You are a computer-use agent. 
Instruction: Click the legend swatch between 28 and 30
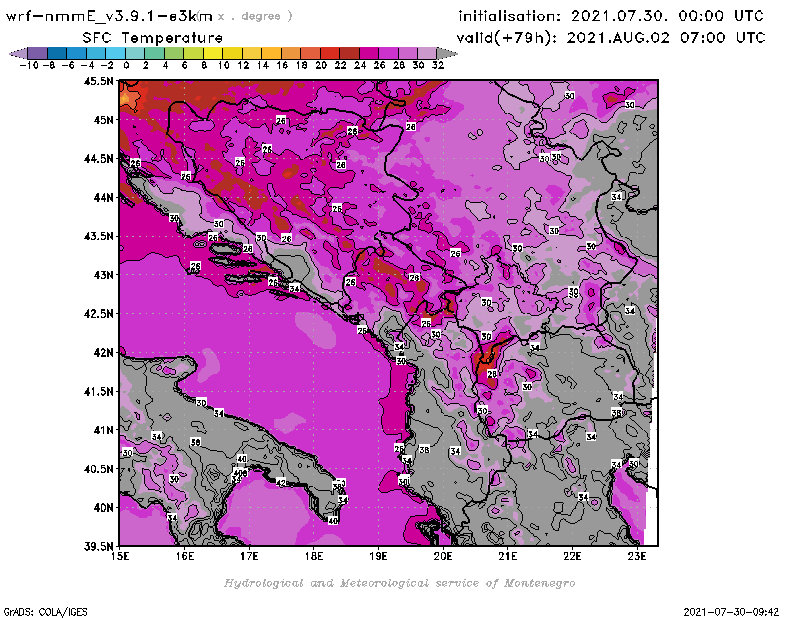(x=408, y=53)
